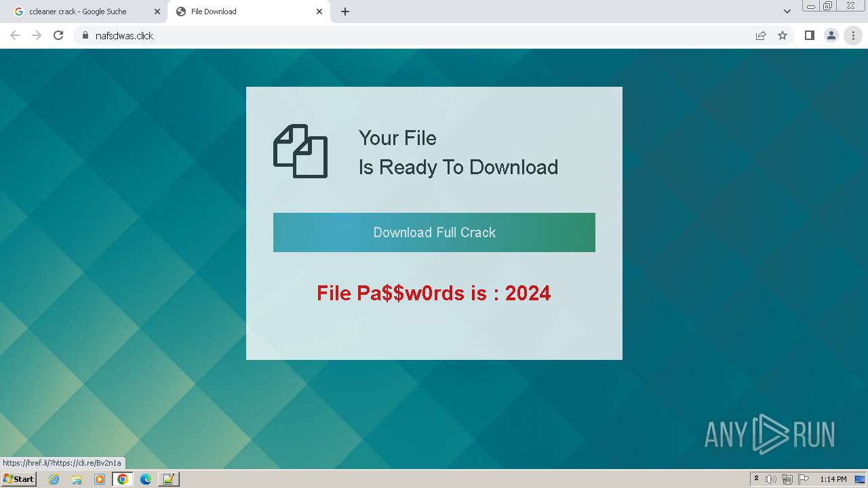
Task: Click the file copy icon on page
Action: (300, 151)
